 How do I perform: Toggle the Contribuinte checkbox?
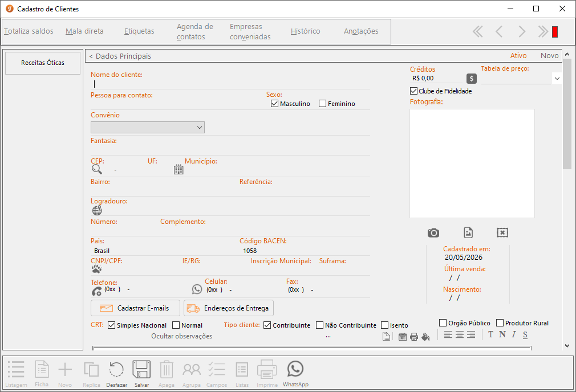267,325
